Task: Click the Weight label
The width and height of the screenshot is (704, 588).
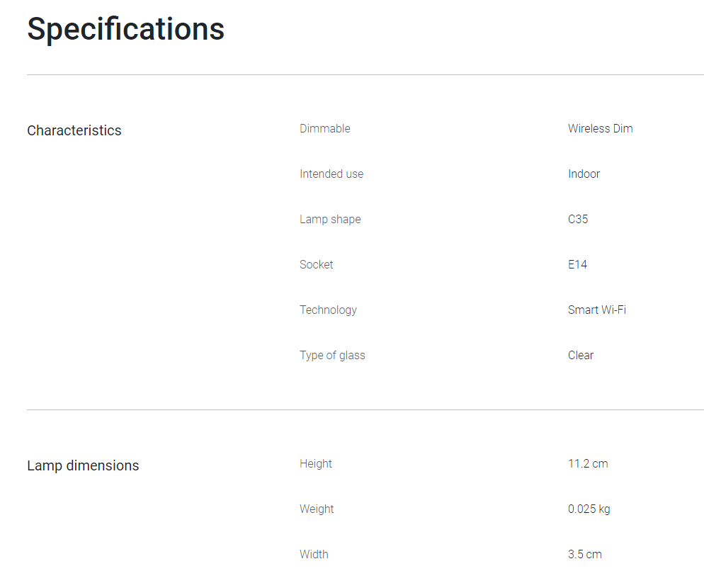Action: 317,509
